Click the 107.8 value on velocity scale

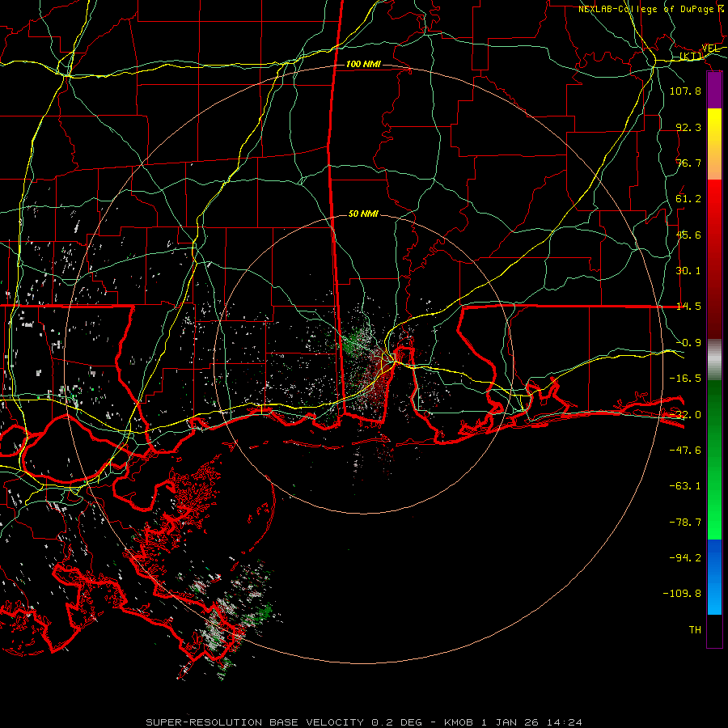(x=685, y=91)
